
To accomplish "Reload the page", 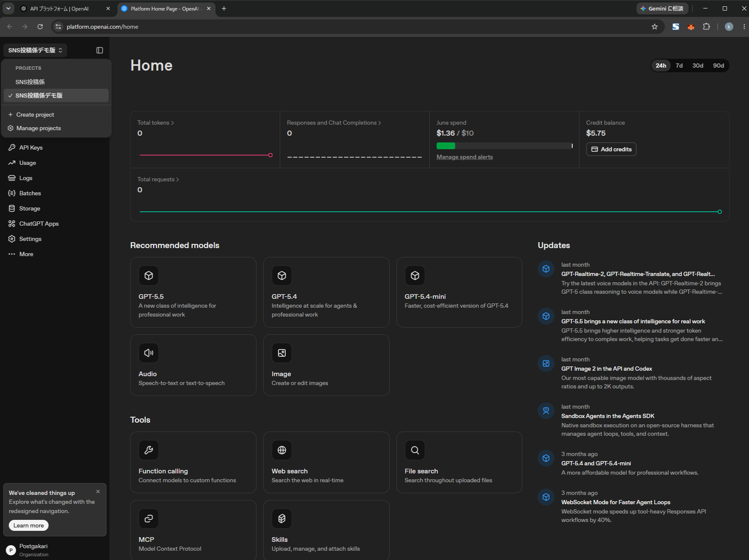I will [40, 27].
